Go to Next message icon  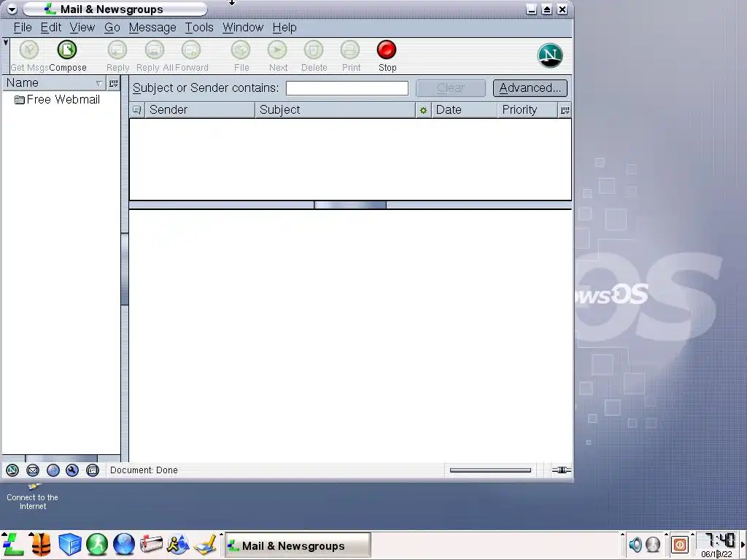(277, 50)
